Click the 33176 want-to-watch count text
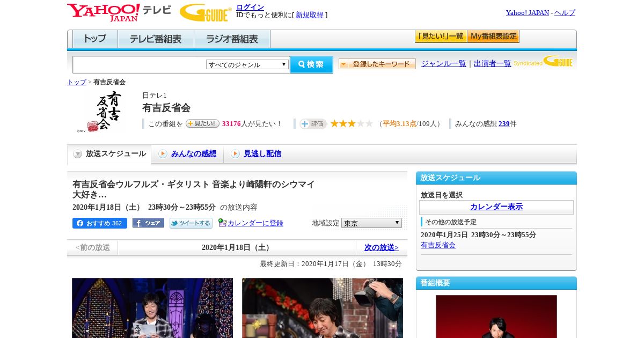 tap(231, 124)
